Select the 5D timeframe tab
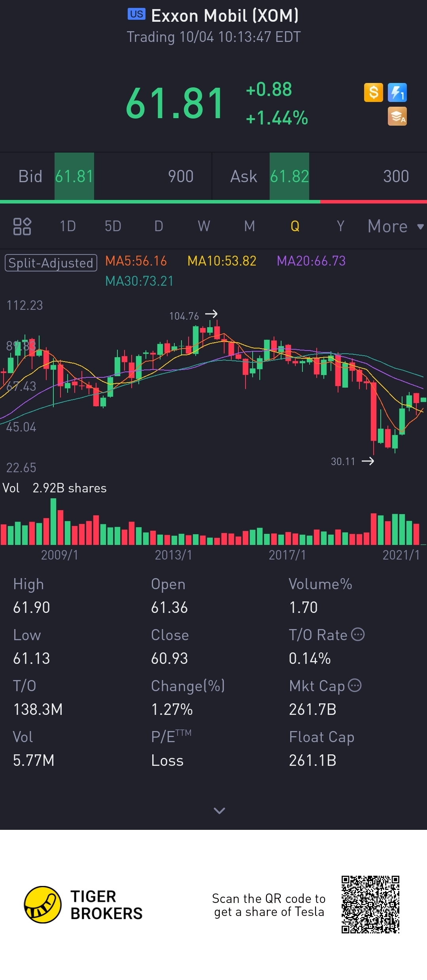The height and width of the screenshot is (980, 427). point(113,226)
